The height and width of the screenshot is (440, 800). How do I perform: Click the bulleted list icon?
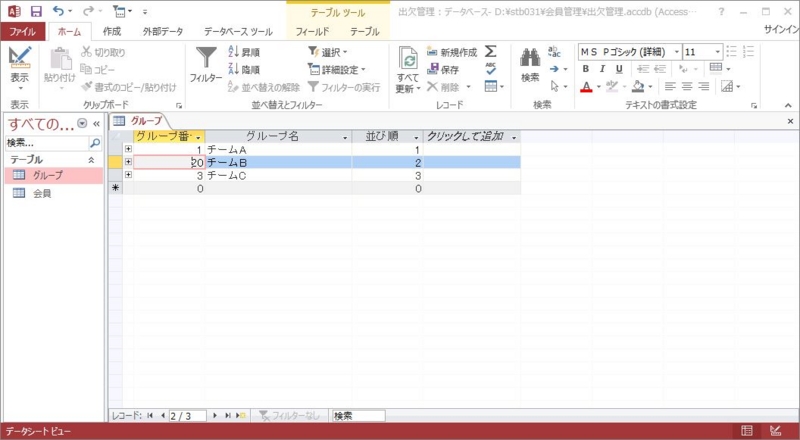732,52
